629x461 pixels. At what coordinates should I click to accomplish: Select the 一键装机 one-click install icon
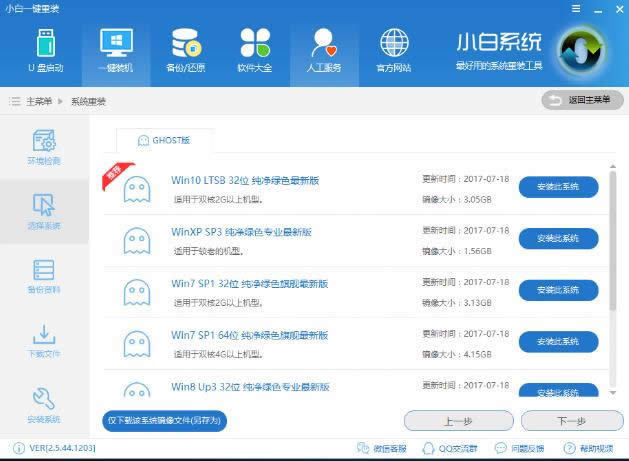pos(116,50)
